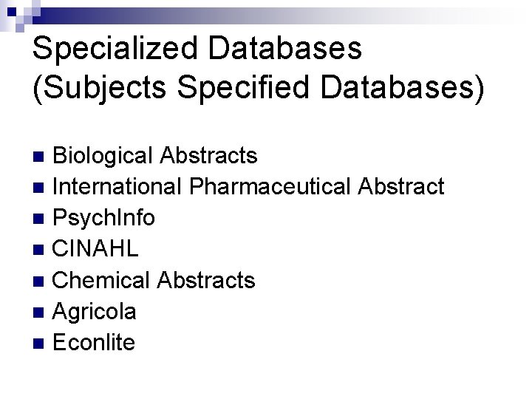
Task: Click the CINAHL text line
Action: [95, 248]
